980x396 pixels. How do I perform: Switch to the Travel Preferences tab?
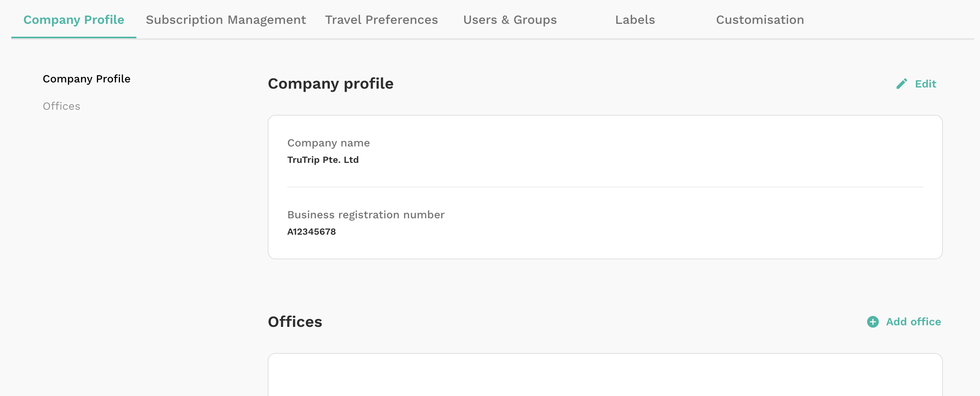pyautogui.click(x=381, y=20)
